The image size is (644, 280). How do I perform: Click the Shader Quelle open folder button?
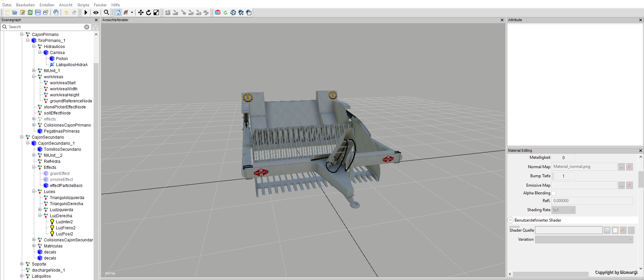pyautogui.click(x=607, y=230)
